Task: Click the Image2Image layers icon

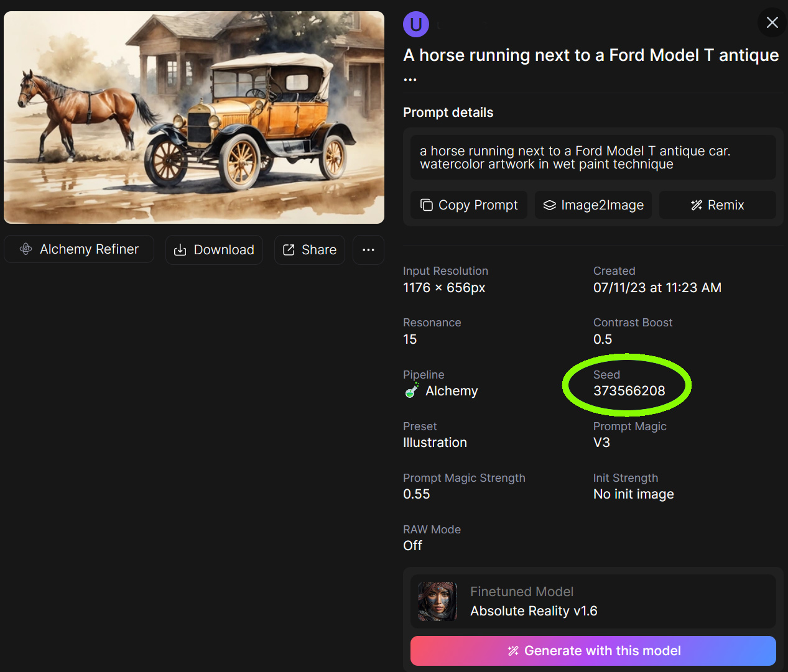Action: click(549, 205)
